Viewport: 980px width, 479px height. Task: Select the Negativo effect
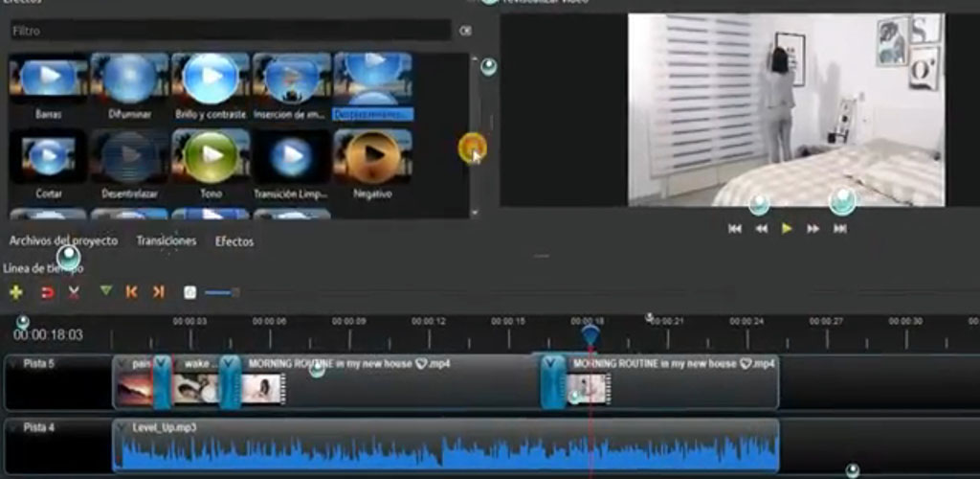point(372,165)
